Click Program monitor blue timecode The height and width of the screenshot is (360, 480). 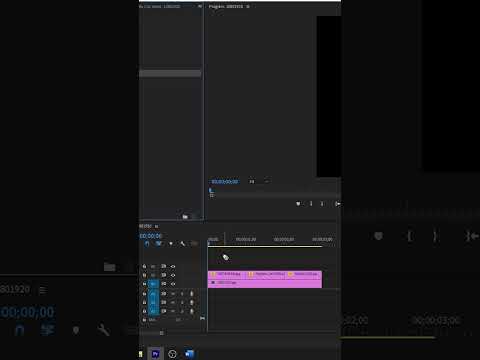(x=225, y=182)
